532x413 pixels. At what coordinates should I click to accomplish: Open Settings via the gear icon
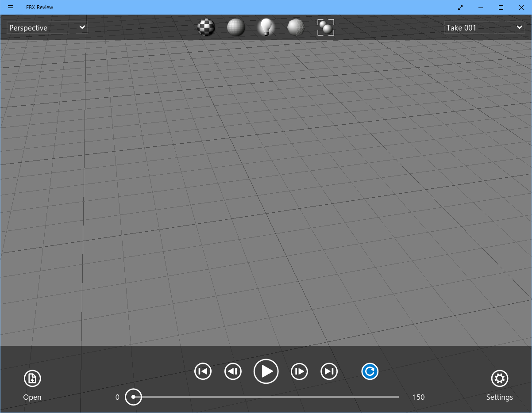(x=500, y=379)
